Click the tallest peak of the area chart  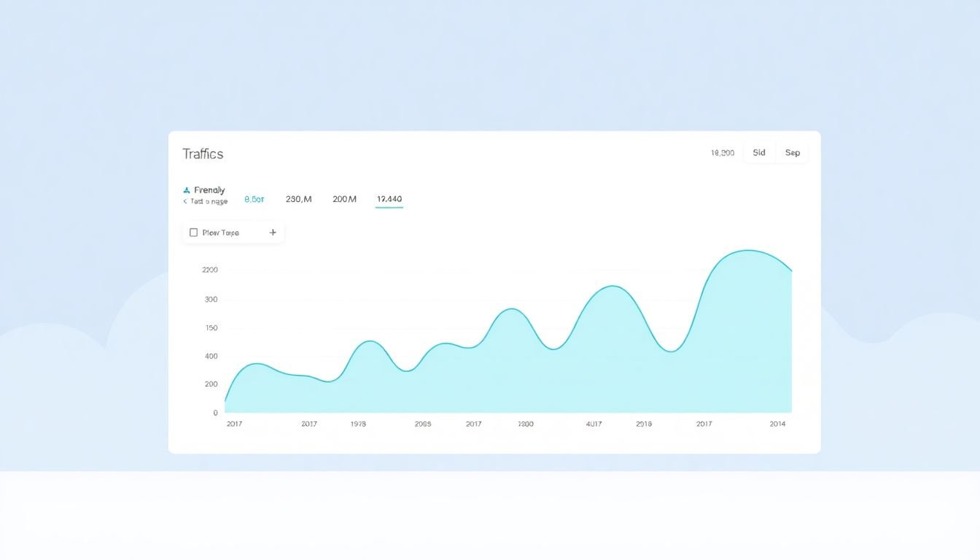[x=747, y=251]
